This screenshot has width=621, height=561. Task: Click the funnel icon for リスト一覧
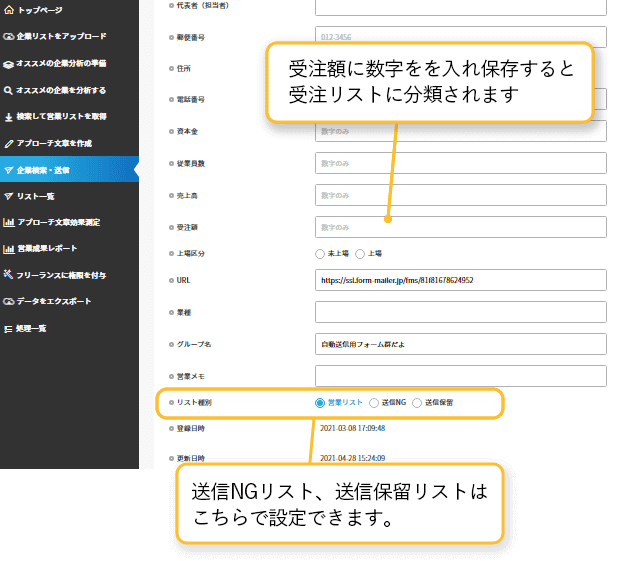[8, 196]
